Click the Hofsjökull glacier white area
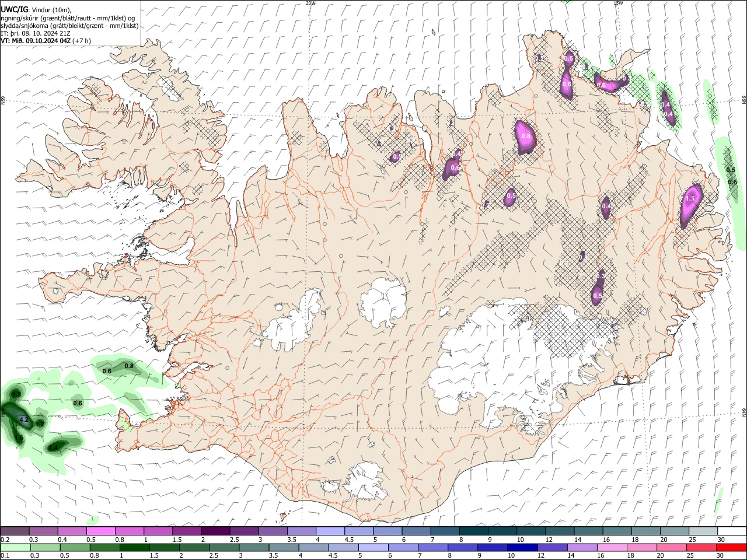The width and height of the screenshot is (747, 560). (x=383, y=302)
